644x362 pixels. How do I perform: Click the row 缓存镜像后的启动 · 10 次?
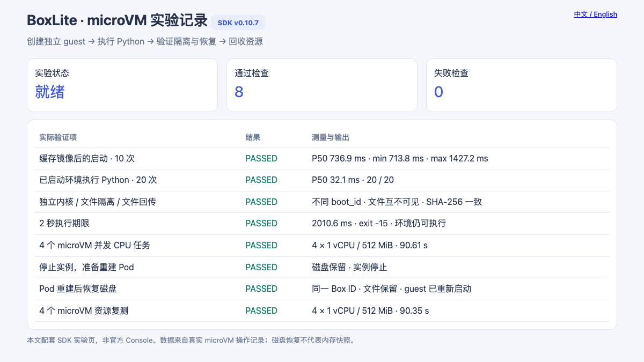322,158
